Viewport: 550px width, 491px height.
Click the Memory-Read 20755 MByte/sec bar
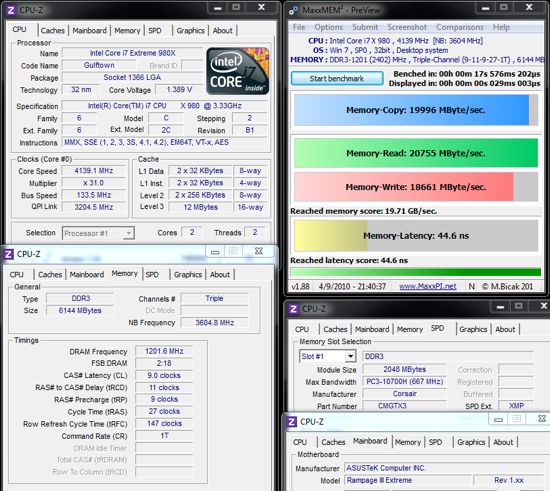point(416,153)
